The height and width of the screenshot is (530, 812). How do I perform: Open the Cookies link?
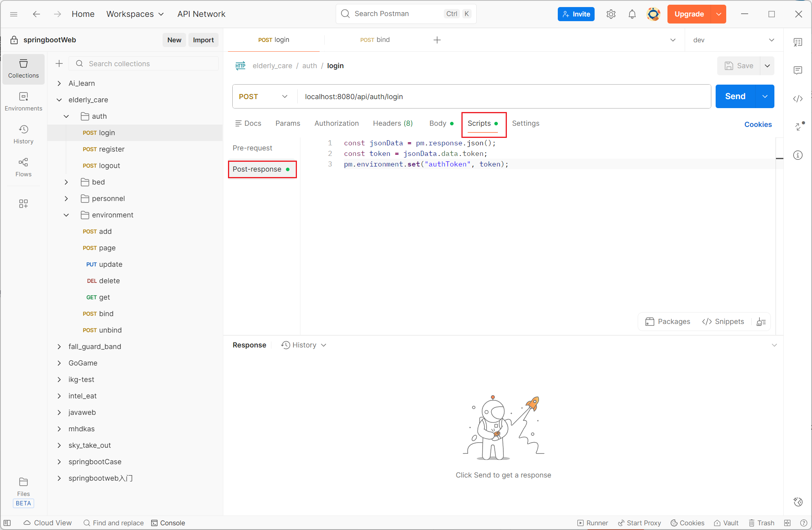[758, 124]
